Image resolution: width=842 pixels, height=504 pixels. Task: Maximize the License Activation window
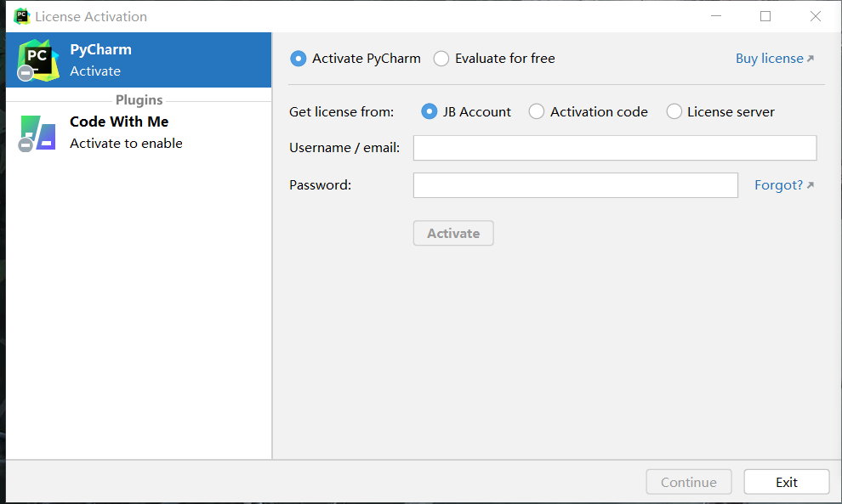tap(765, 16)
